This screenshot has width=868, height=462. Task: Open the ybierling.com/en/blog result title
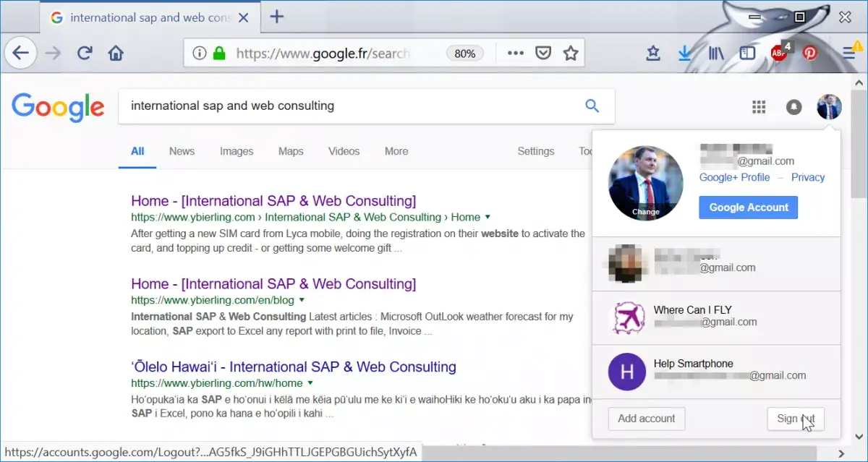[273, 284]
